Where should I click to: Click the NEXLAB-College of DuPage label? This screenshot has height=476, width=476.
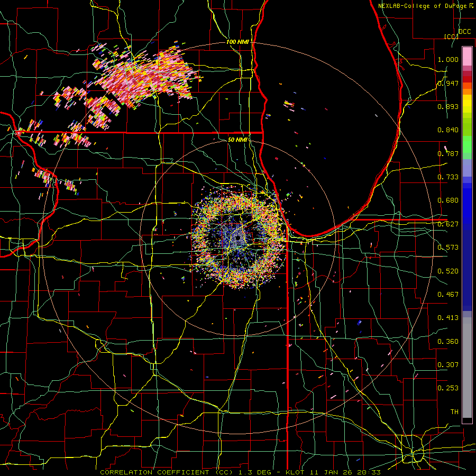pos(423,6)
